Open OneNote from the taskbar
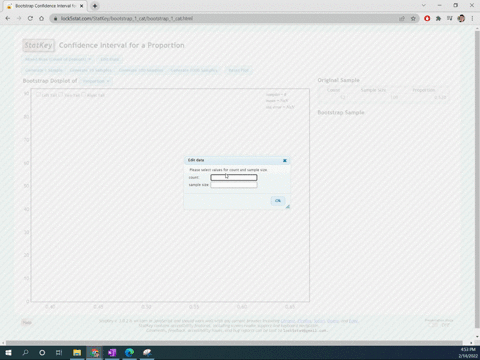Viewport: 480px width, 360px height. tap(112, 353)
